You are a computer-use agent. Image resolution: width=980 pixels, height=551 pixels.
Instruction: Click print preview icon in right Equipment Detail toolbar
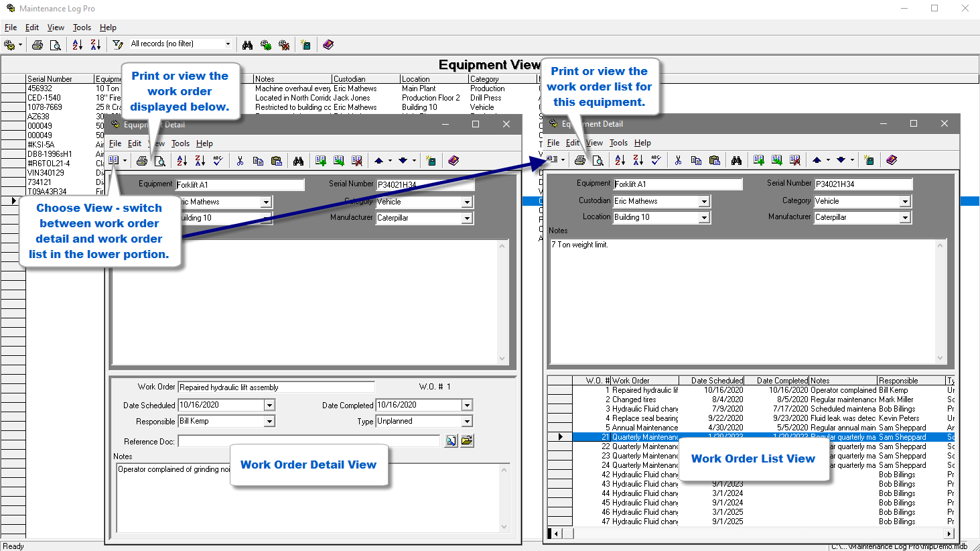click(x=598, y=160)
